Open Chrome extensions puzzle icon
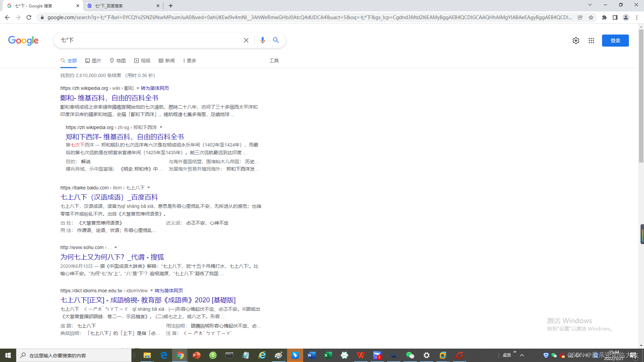The image size is (644, 362). pyautogui.click(x=604, y=17)
